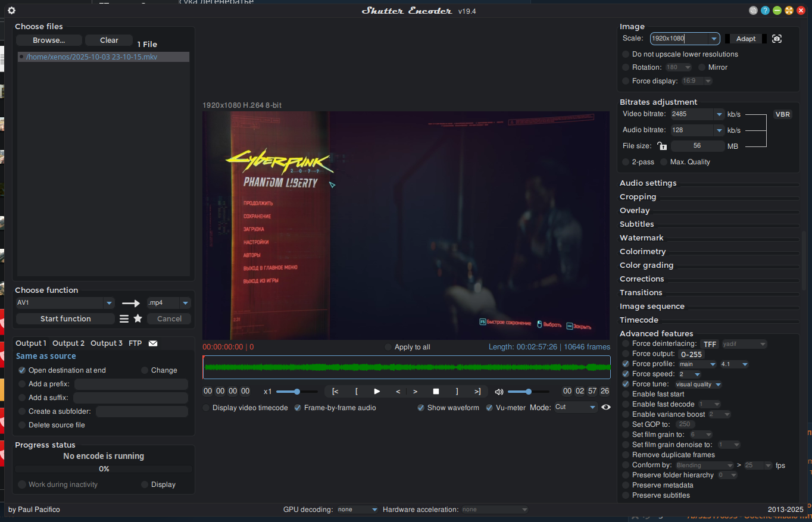Enable Max. Quality option

[x=664, y=162]
